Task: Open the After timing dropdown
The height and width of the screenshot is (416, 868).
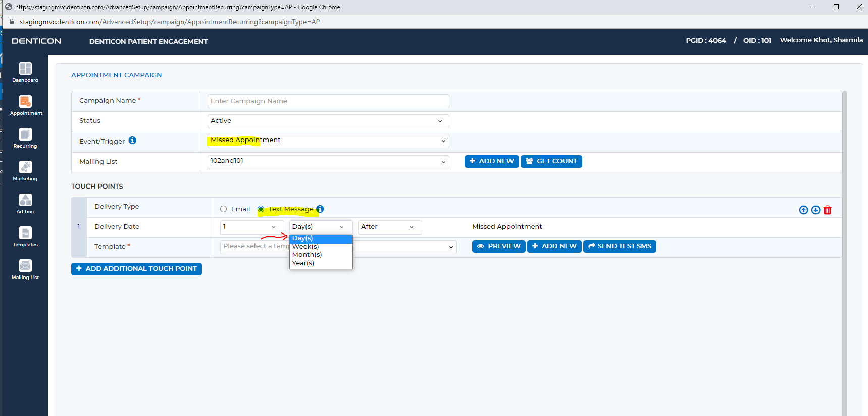Action: click(x=390, y=227)
